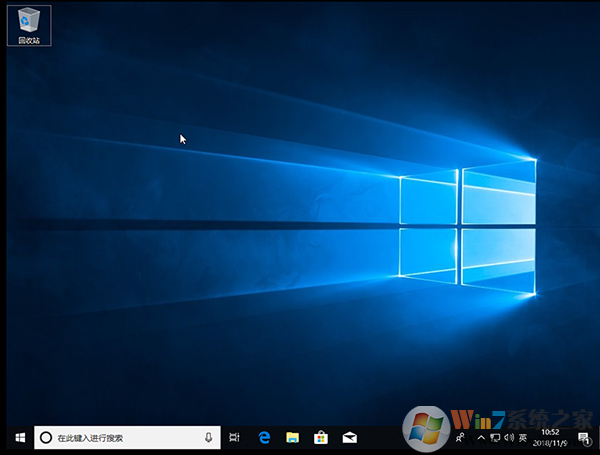The width and height of the screenshot is (600, 455).
Task: Launch Microsoft Store from the taskbar
Action: point(321,438)
